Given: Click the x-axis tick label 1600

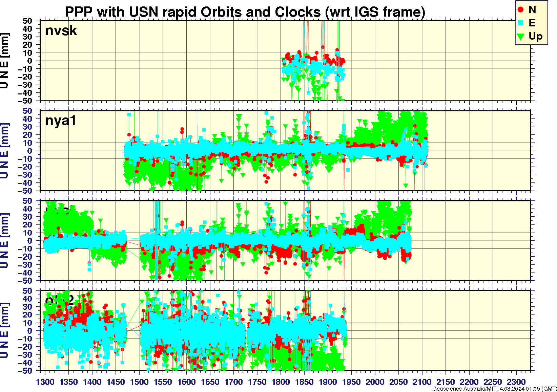Looking at the screenshot, I should pos(186,382).
